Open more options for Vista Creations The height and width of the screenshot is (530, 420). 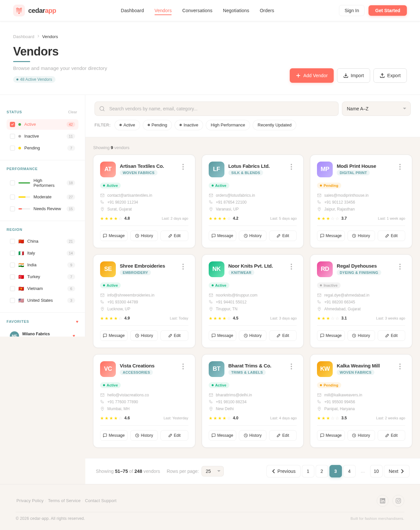(183, 366)
